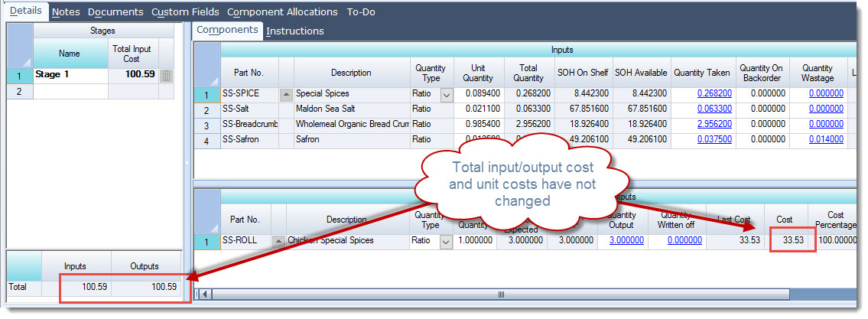Click the scrollbar left arrow button
Screen dimensions: 868x319
tap(204, 294)
